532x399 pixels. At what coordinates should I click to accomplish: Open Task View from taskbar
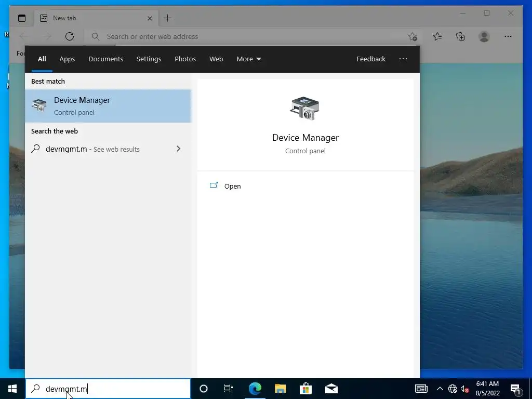click(x=229, y=389)
